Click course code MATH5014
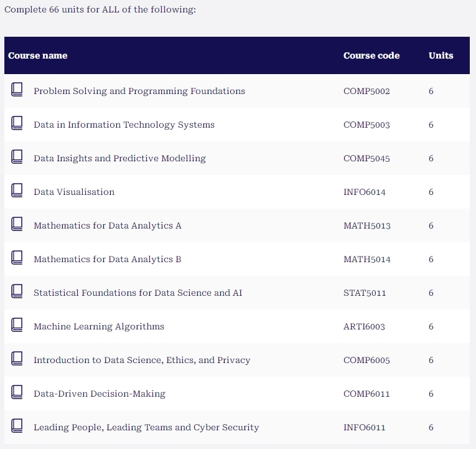Screen dimensions: 476x449 (x=366, y=260)
